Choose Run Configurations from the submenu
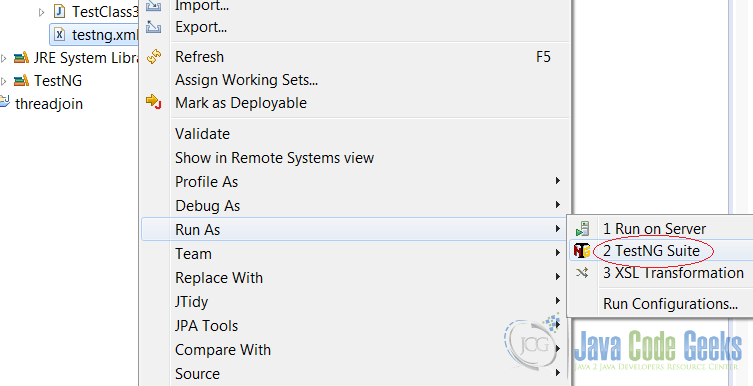This screenshot has width=753, height=386. click(x=670, y=304)
